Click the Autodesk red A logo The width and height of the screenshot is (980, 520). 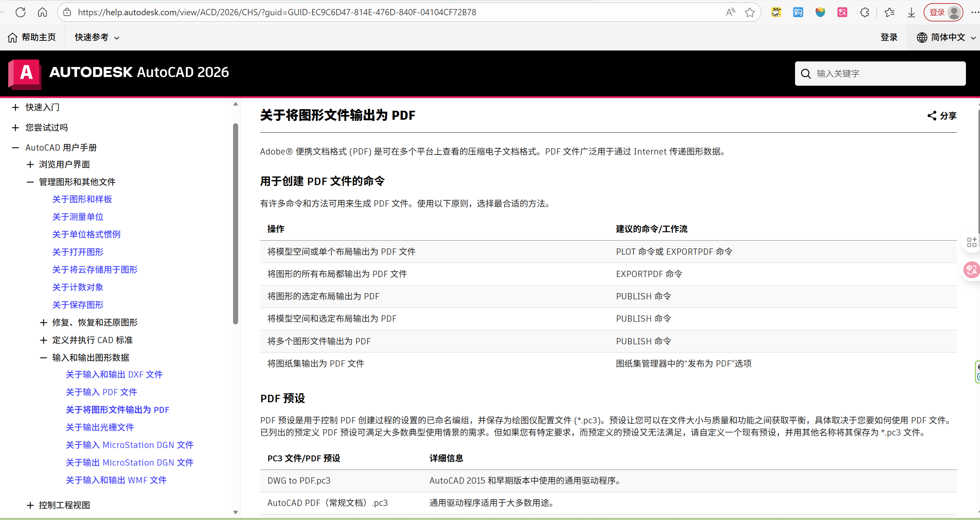(x=25, y=73)
